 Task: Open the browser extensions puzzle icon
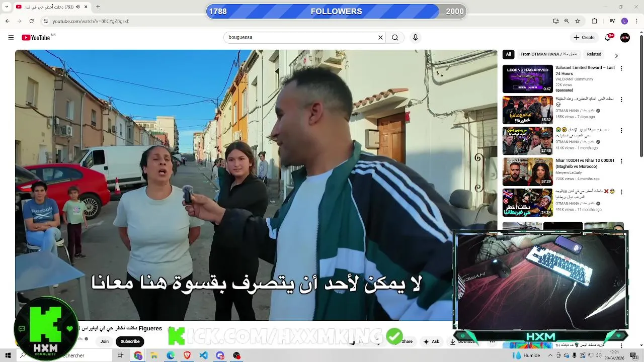coord(595,21)
